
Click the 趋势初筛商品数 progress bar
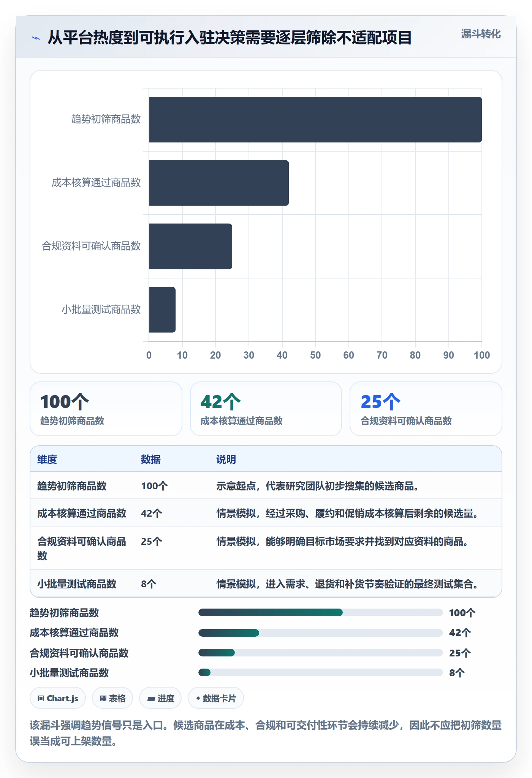tap(321, 612)
